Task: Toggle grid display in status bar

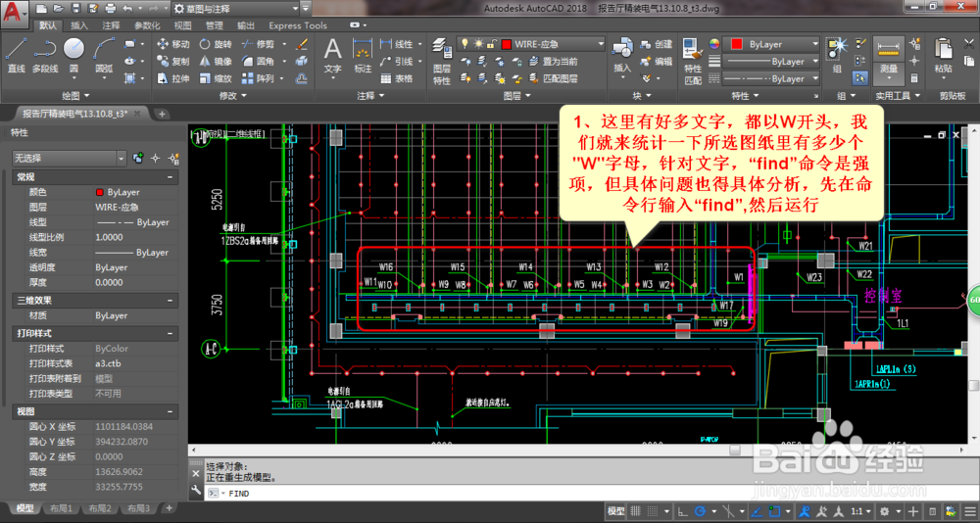Action: coord(636,511)
